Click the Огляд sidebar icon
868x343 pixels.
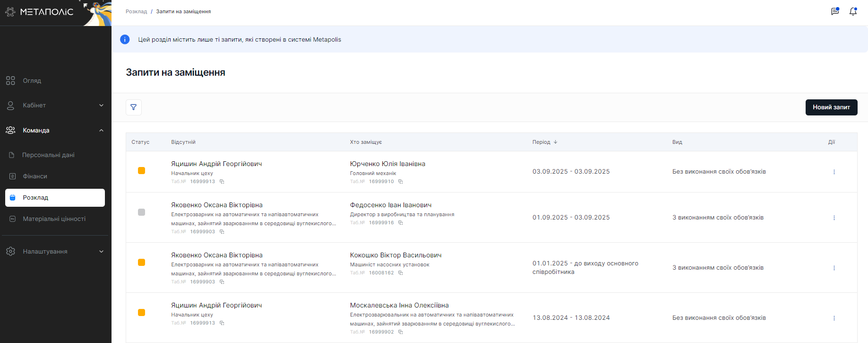tap(10, 80)
